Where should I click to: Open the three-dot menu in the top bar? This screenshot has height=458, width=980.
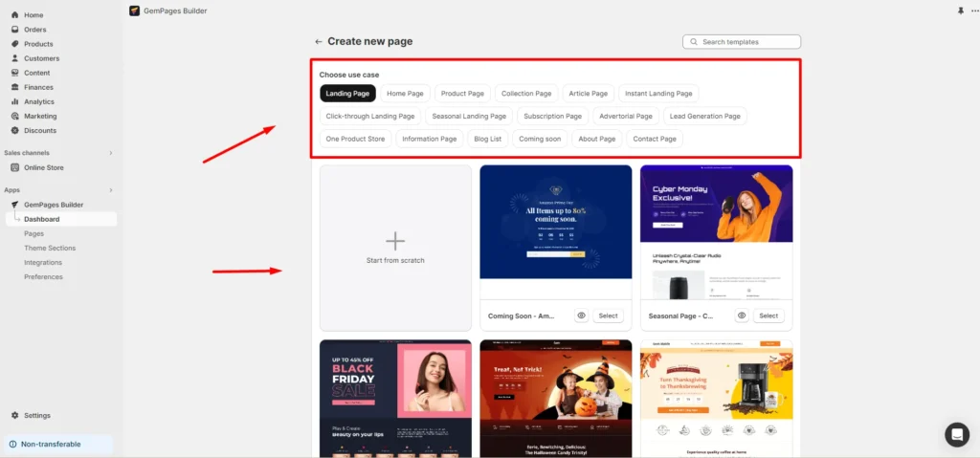coord(974,11)
